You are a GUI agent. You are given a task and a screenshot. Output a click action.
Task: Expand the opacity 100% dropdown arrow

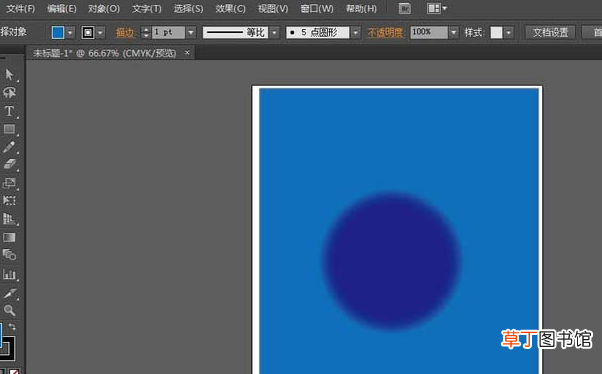(454, 33)
